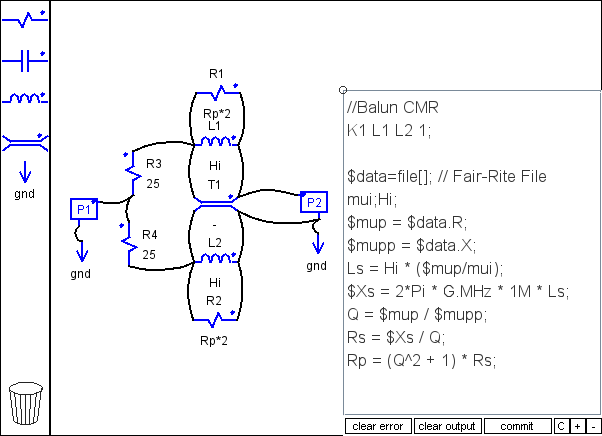
Task: Click the '$mup = $data.R;' line
Action: [407, 223]
